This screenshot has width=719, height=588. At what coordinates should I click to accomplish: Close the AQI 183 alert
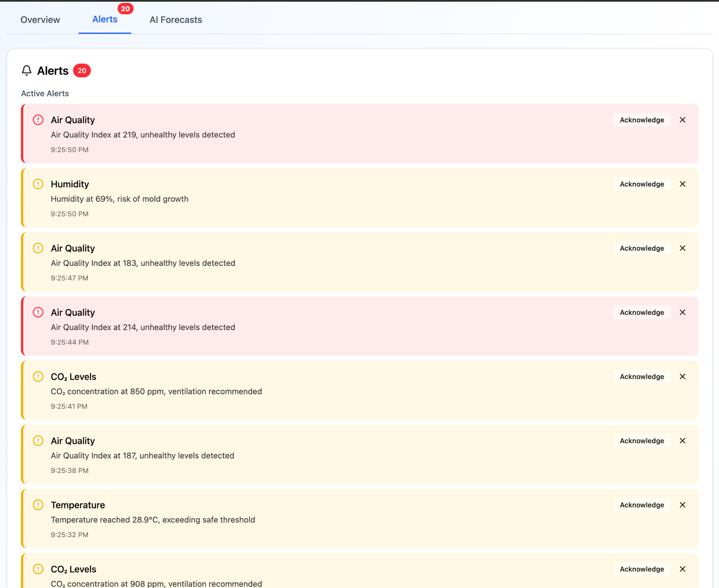click(682, 248)
